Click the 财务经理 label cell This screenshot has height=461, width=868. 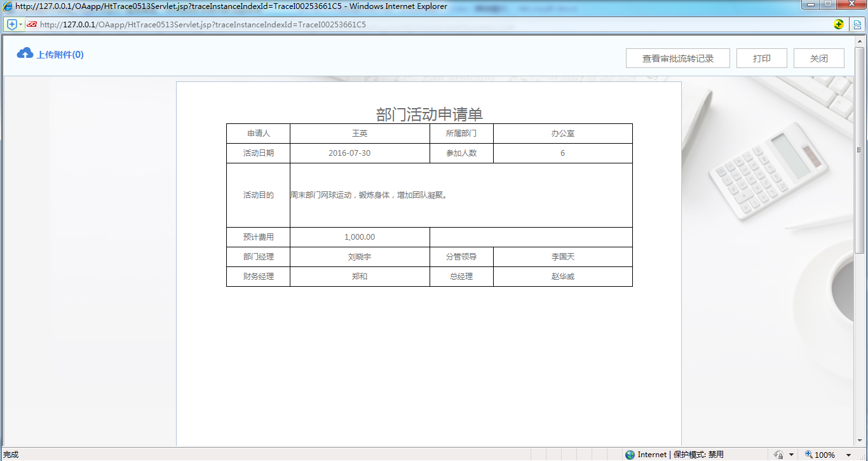259,277
